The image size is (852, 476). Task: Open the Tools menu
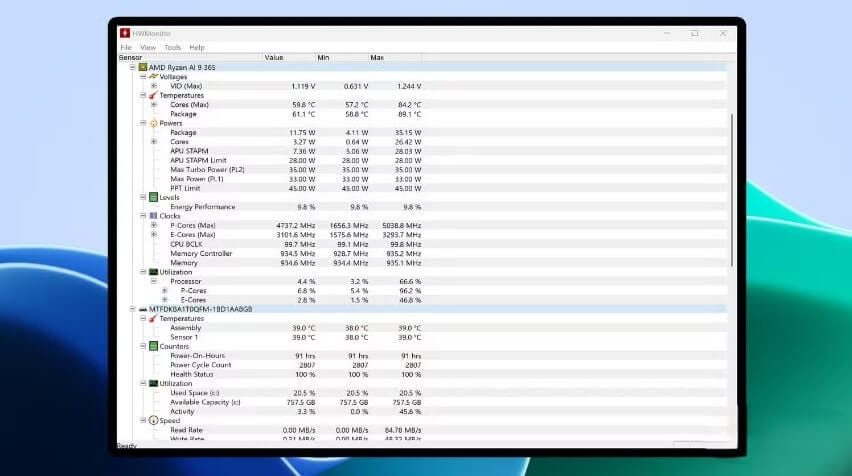(173, 47)
